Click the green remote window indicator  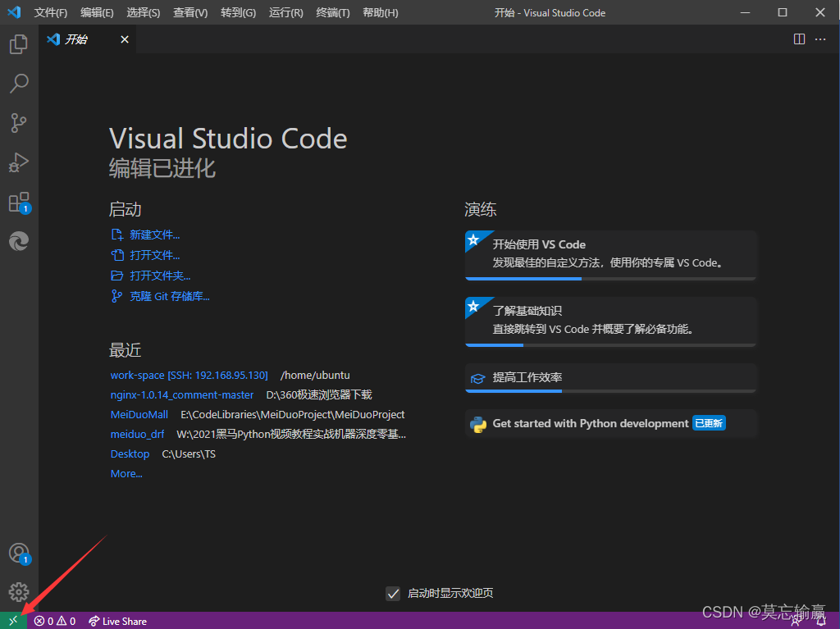click(13, 621)
